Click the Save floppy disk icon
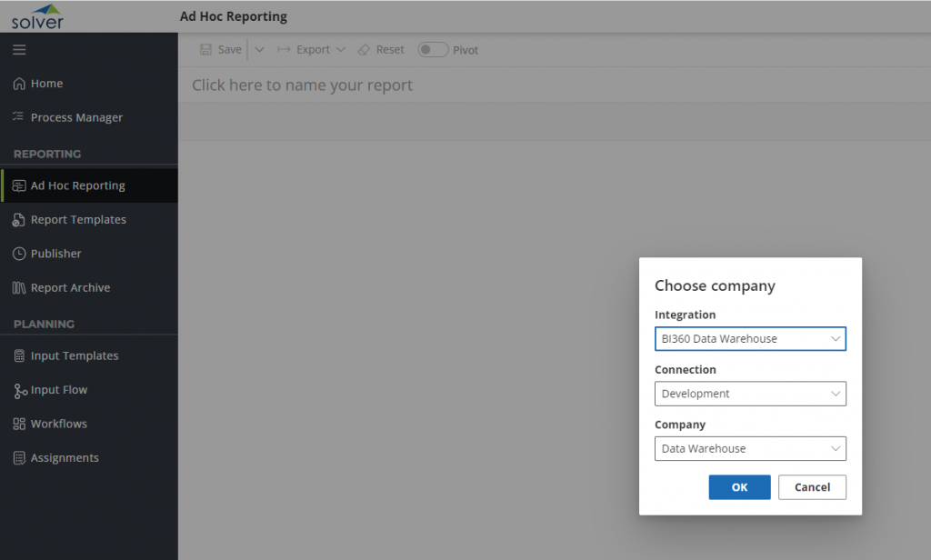The width and height of the screenshot is (931, 560). point(205,50)
